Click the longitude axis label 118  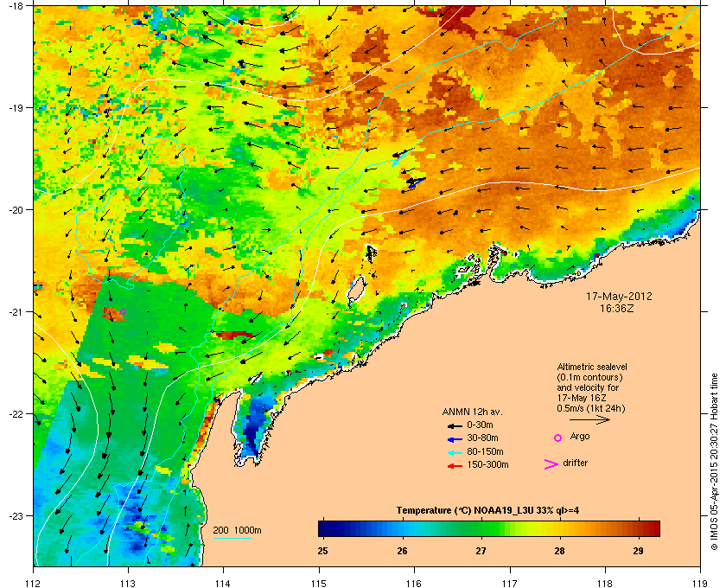point(605,583)
